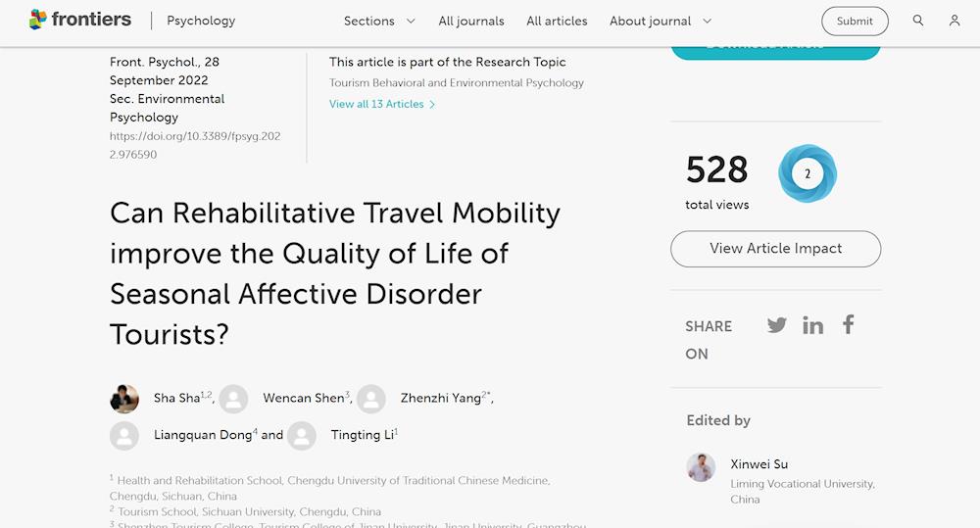Open the search magnifier icon
The image size is (980, 528).
(x=918, y=21)
